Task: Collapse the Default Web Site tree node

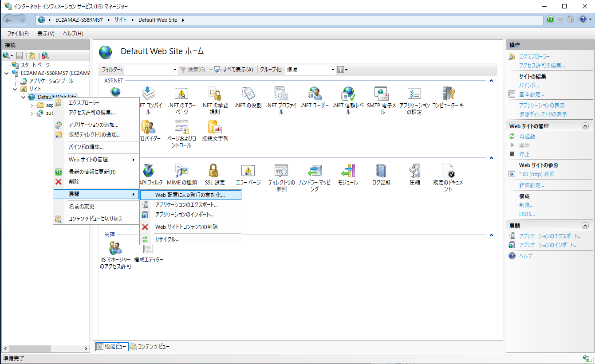Action: coord(23,97)
